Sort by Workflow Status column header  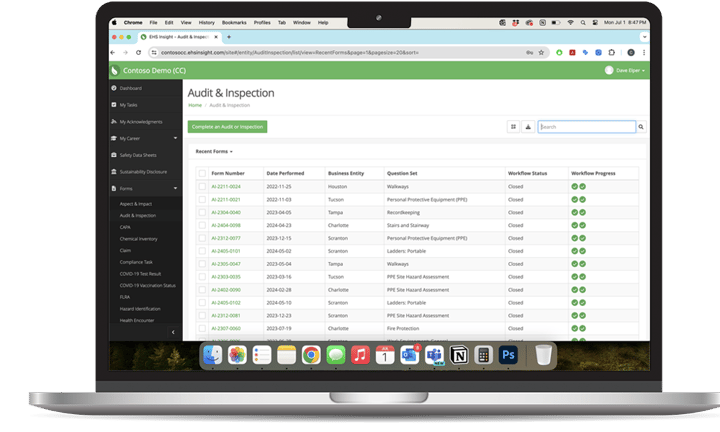tap(527, 173)
